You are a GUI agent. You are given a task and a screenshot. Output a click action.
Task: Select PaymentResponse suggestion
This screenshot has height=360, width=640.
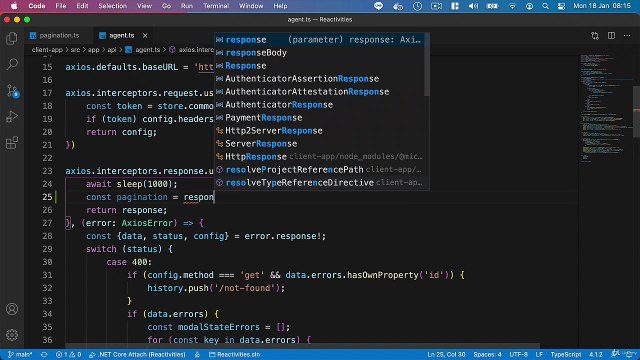(x=320, y=118)
